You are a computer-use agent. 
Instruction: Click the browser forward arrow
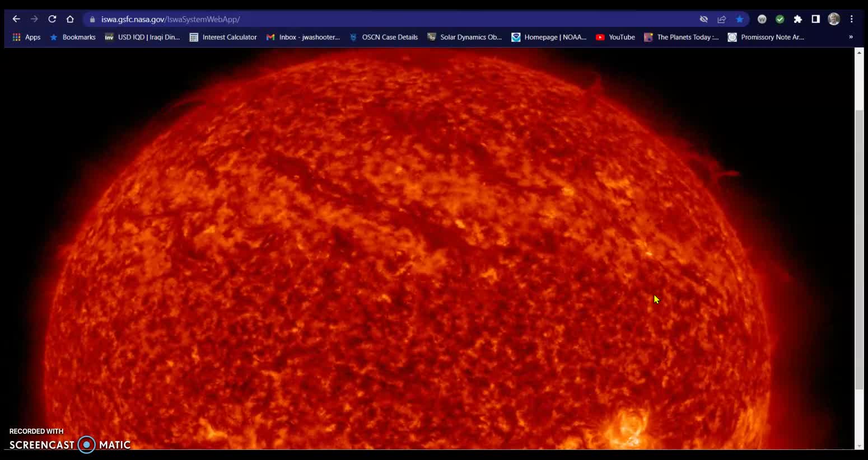pos(34,19)
